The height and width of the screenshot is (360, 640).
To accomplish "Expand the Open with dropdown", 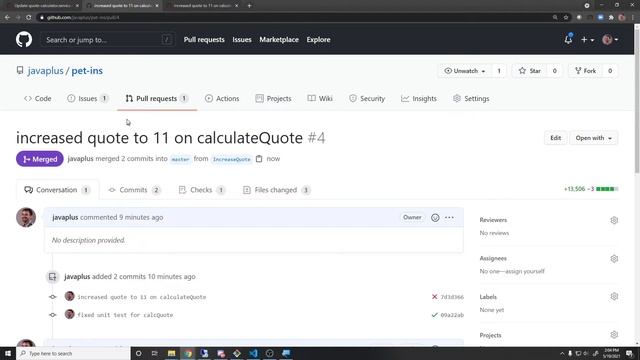I will click(x=594, y=138).
